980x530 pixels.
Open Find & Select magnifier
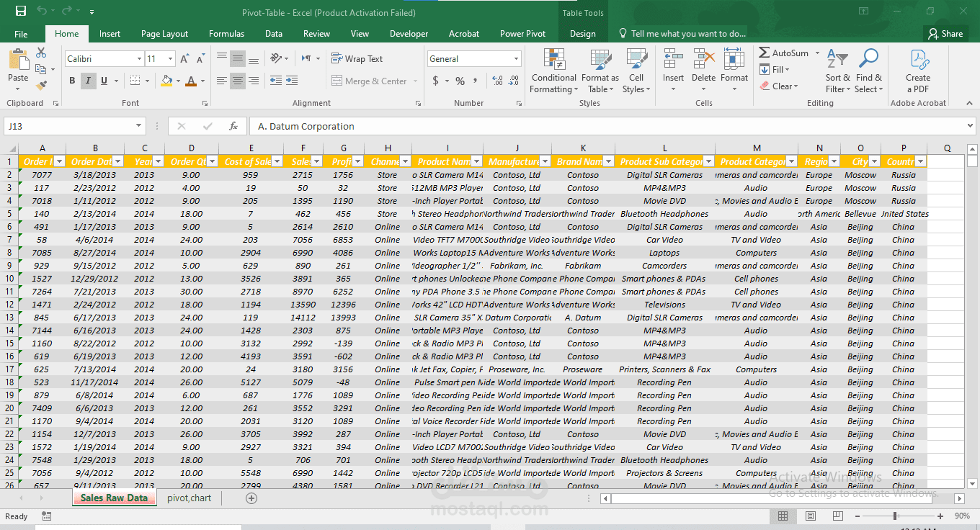pyautogui.click(x=868, y=71)
